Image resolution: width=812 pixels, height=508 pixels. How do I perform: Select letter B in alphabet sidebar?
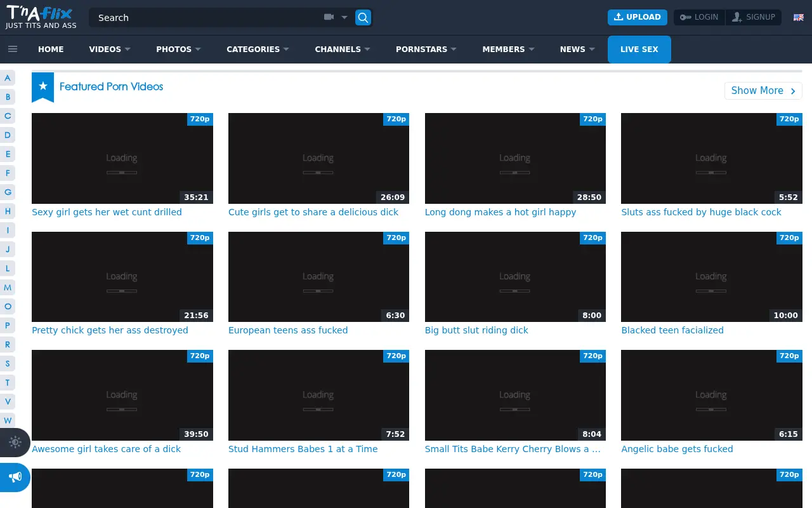[x=8, y=97]
